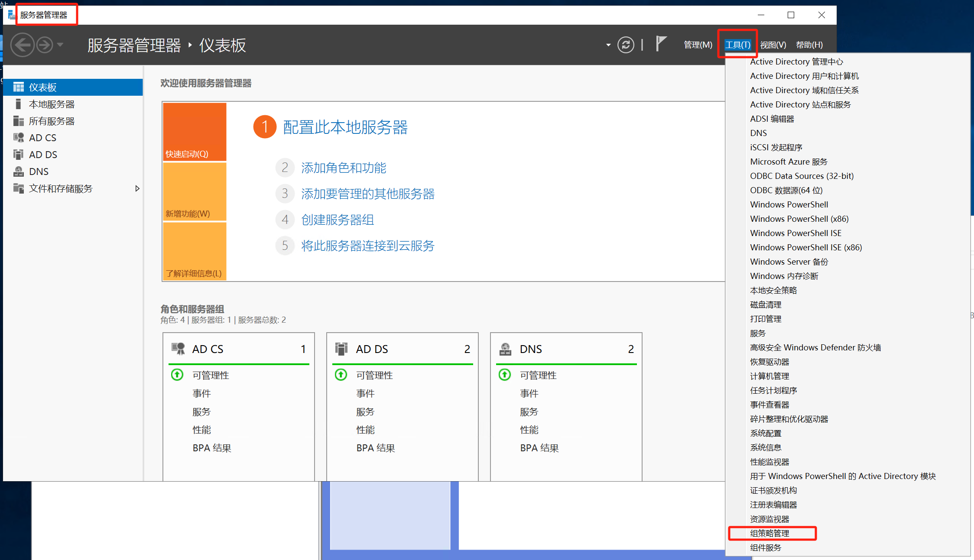
Task: Choose Windows PowerShell ISE (x86)
Action: tap(806, 247)
